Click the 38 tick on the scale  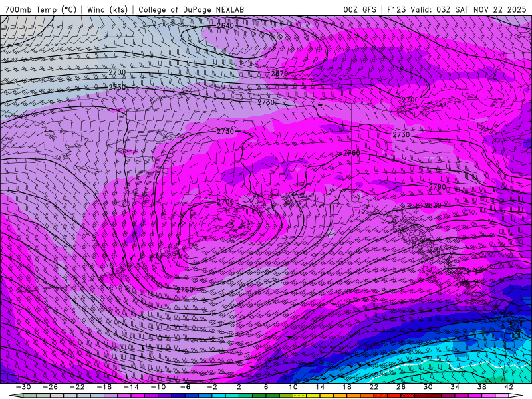point(481,387)
